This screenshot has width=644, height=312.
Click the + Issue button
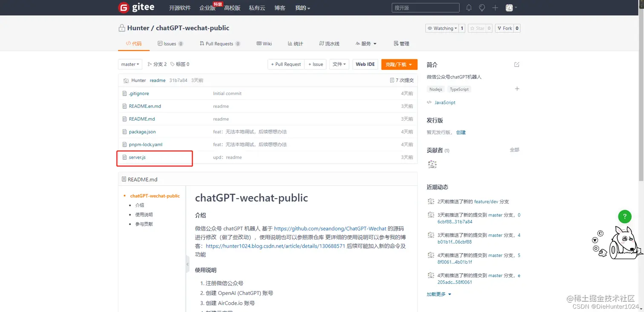click(316, 64)
